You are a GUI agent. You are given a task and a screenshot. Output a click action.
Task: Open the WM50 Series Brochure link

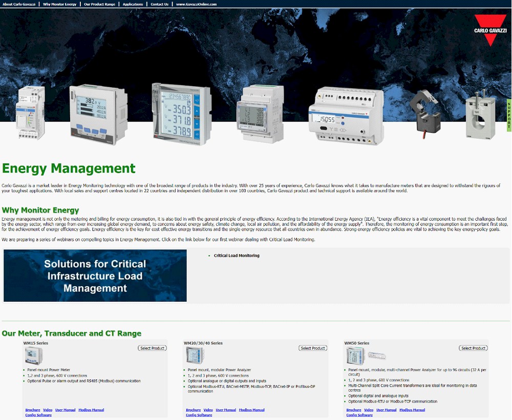coord(354,410)
